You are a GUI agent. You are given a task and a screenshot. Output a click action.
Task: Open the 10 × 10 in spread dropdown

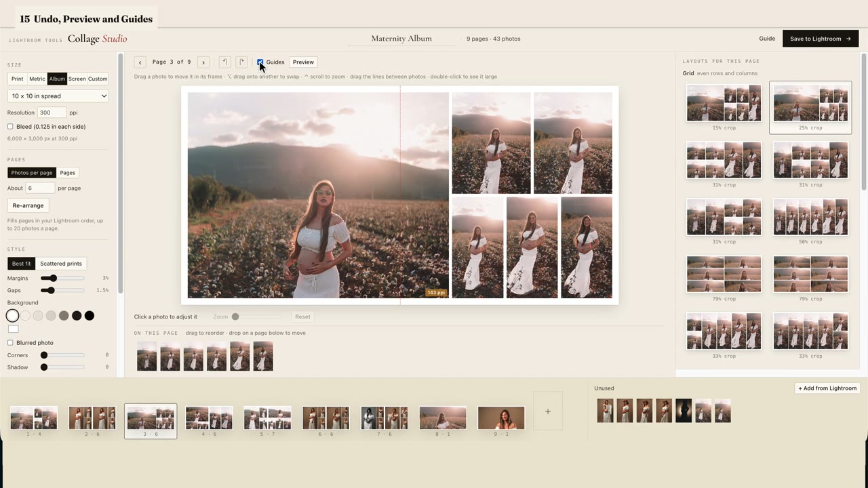tap(58, 96)
